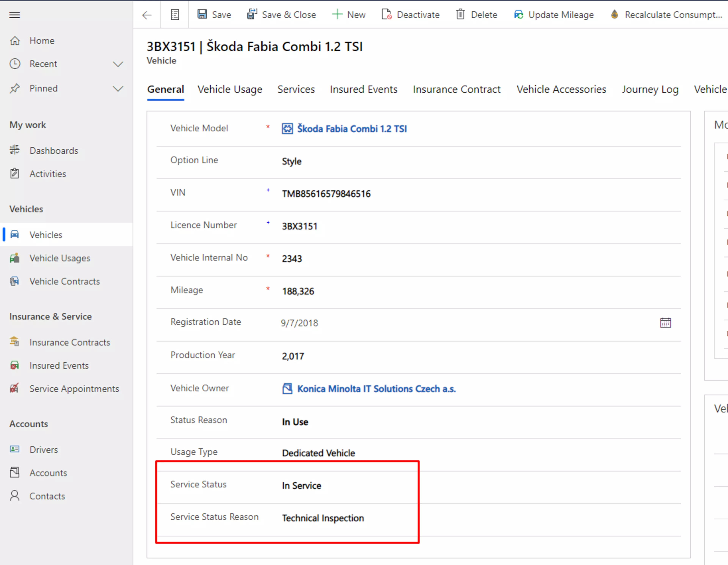Switch to the Vehicle Usage tab

click(230, 90)
